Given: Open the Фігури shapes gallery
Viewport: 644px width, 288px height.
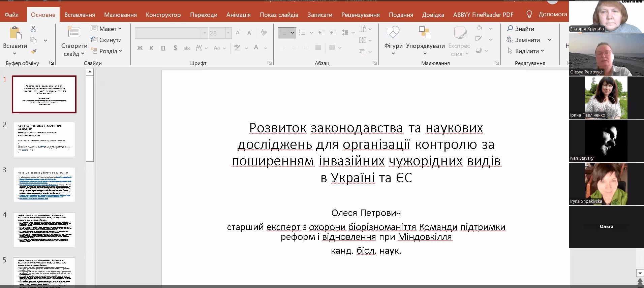Looking at the screenshot, I should [x=393, y=33].
